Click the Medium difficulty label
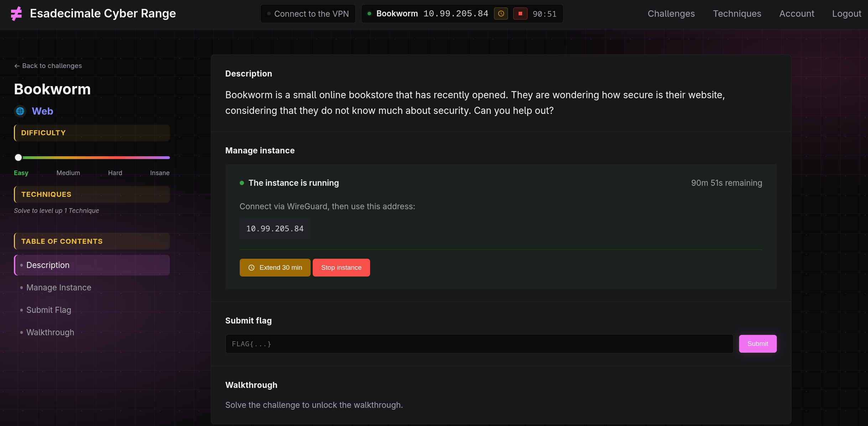868x426 pixels. coord(68,173)
